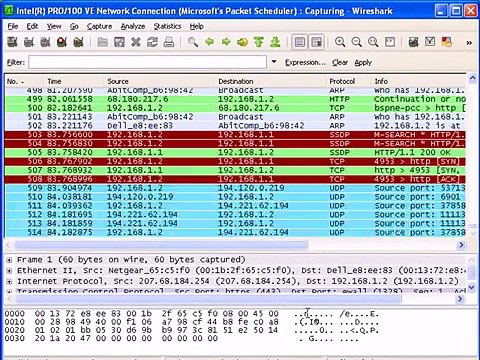Viewport: 480px width, 360px height.
Task: Zoom in on packet text
Action: pos(340,42)
